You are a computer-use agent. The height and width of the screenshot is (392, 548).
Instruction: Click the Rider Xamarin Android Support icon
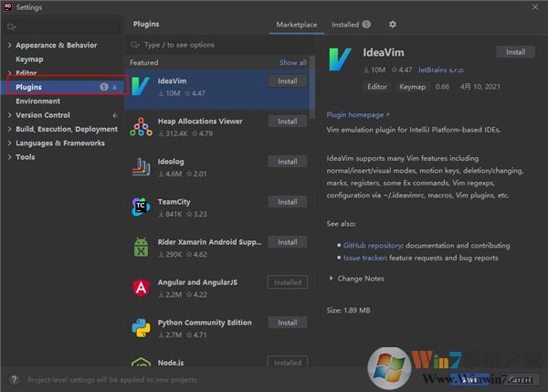[x=141, y=247]
